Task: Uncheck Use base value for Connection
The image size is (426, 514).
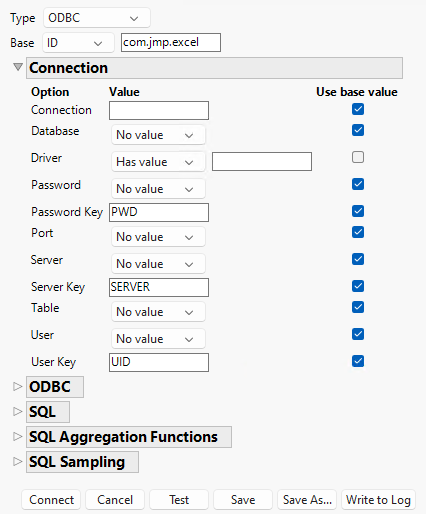Action: (x=358, y=109)
